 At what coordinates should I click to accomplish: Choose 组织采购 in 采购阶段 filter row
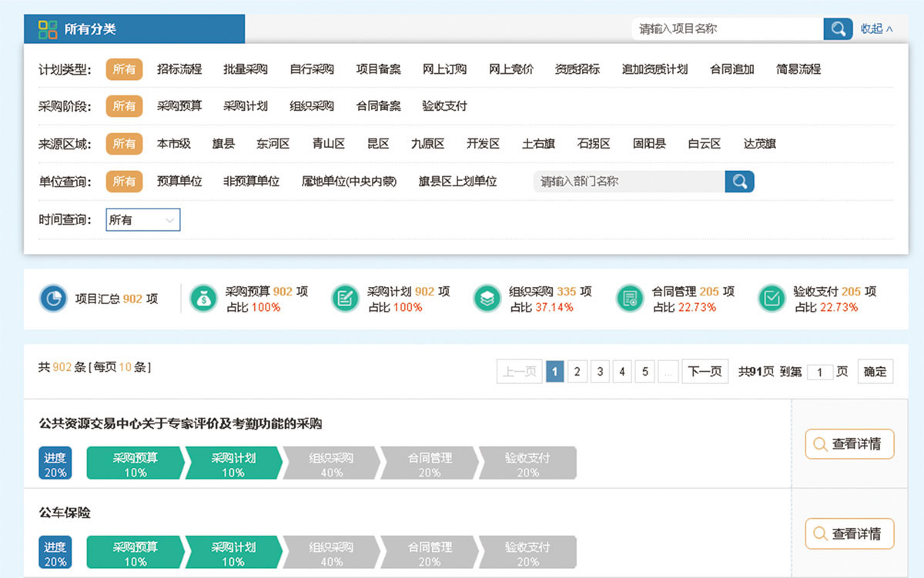[312, 106]
